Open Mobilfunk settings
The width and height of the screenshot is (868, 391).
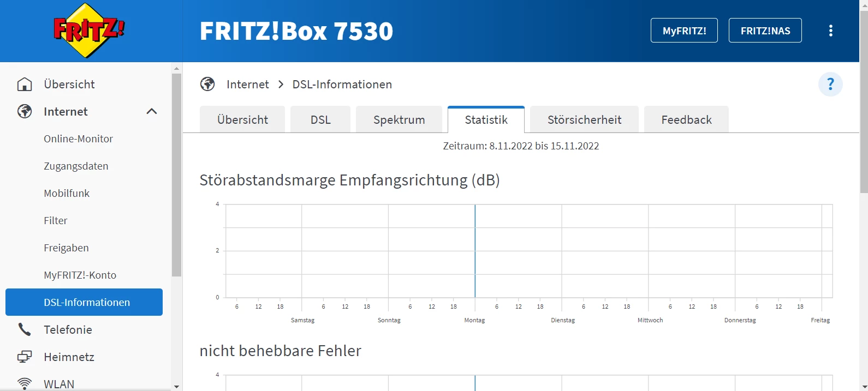67,193
